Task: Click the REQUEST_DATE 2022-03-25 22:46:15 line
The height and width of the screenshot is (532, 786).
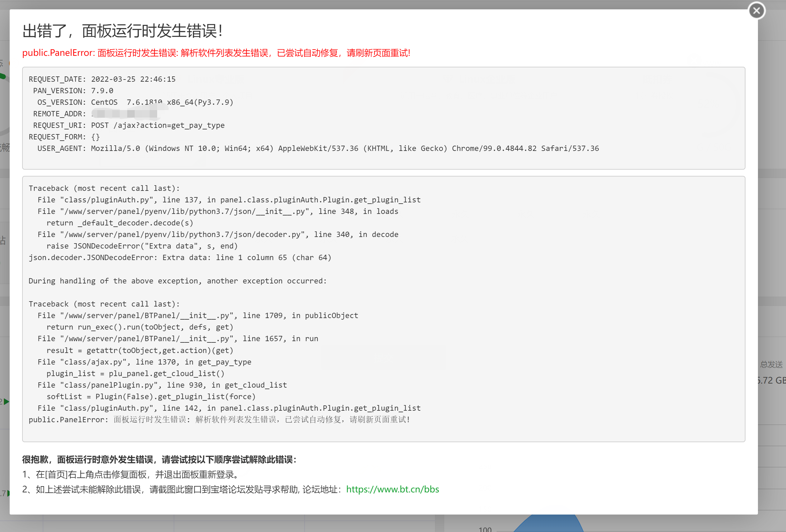Action: click(x=102, y=79)
